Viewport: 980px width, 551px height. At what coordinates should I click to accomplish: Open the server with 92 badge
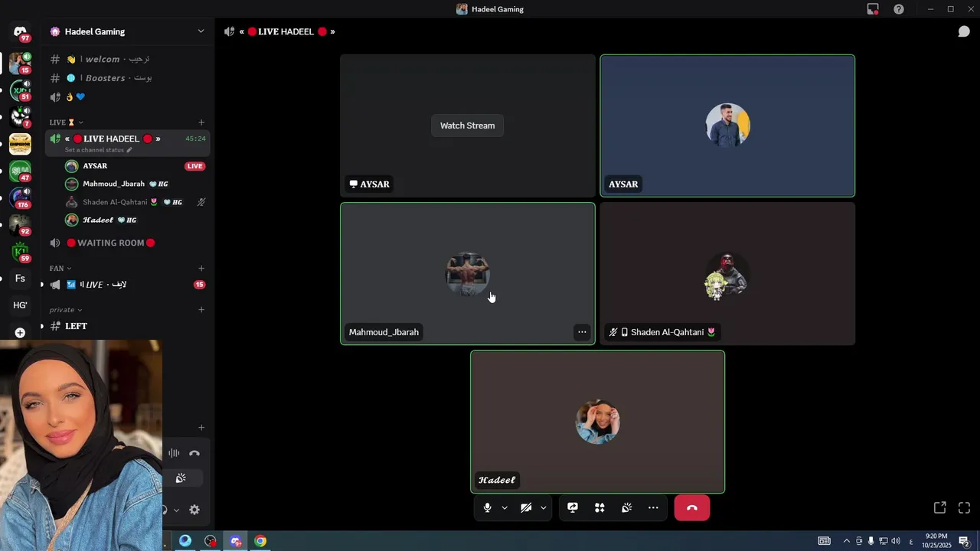[x=20, y=224]
